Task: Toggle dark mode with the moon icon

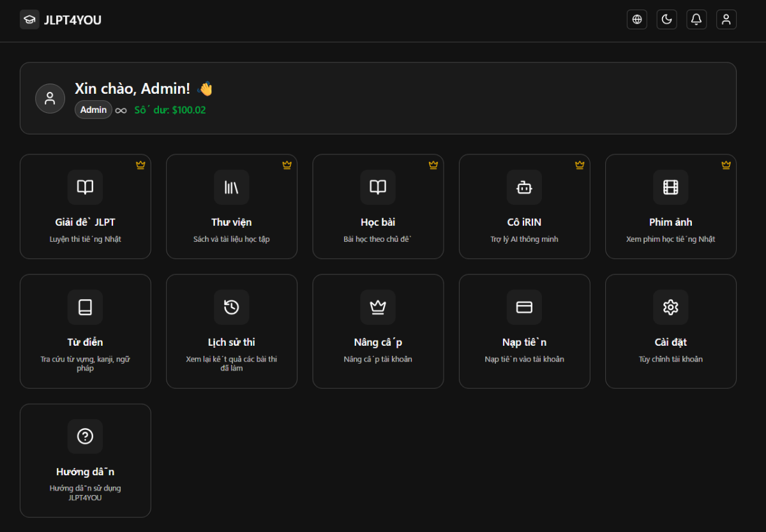Action: tap(666, 20)
